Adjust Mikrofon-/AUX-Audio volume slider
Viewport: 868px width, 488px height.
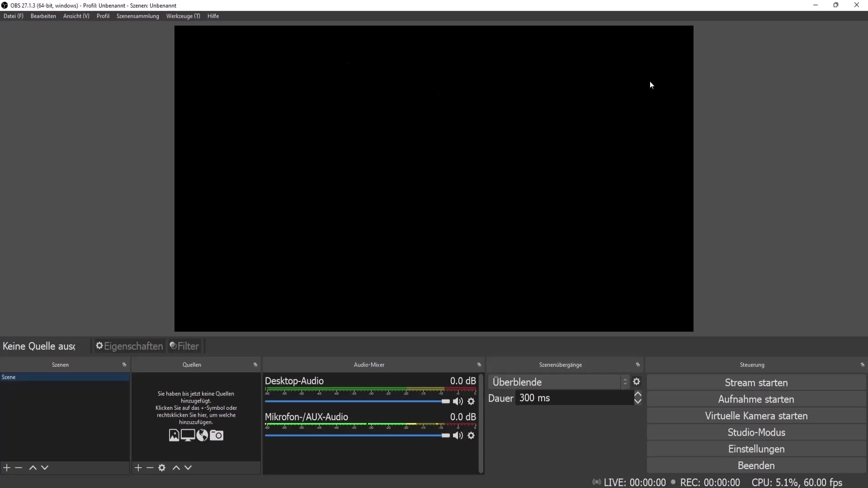(x=357, y=436)
